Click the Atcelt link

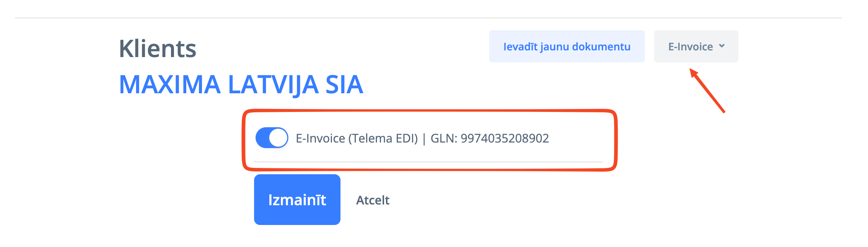pos(373,200)
